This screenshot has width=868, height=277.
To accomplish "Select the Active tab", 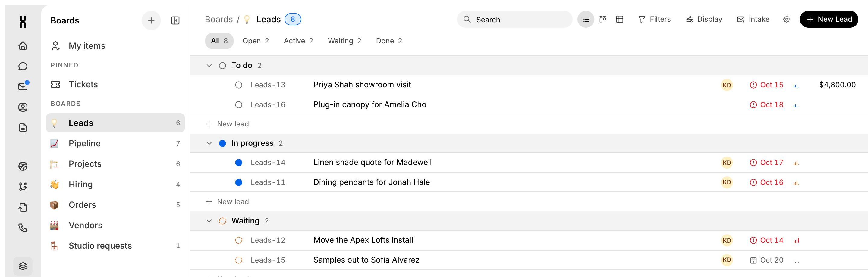I will [298, 41].
